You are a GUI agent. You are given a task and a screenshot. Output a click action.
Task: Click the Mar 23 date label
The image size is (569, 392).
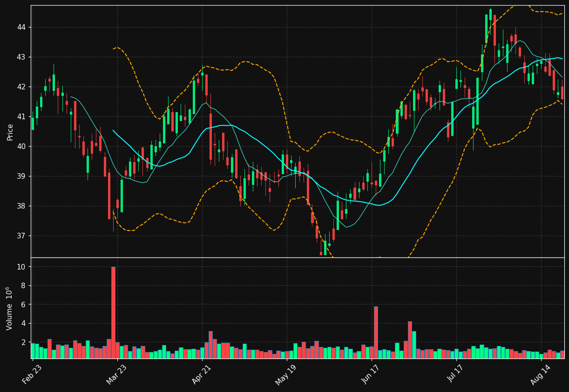(x=117, y=374)
